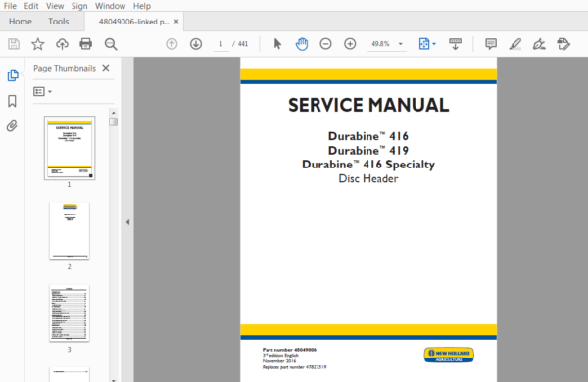Bookmark file with the star icon
Image resolution: width=588 pixels, height=382 pixels.
[38, 44]
